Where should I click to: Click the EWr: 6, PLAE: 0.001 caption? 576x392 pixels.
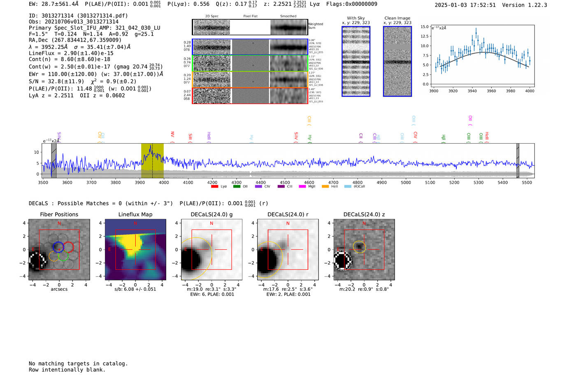[x=212, y=294]
